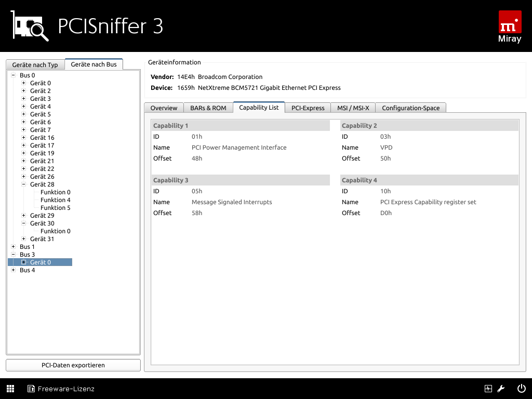Viewport: 532px width, 399px height.
Task: Select the Gerät 6 tree entry
Action: (x=41, y=122)
